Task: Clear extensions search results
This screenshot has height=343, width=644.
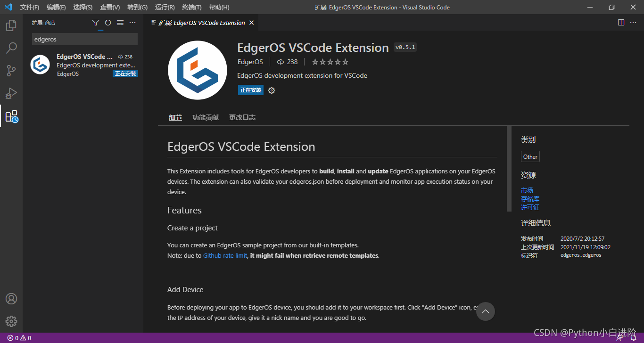Action: coord(120,23)
